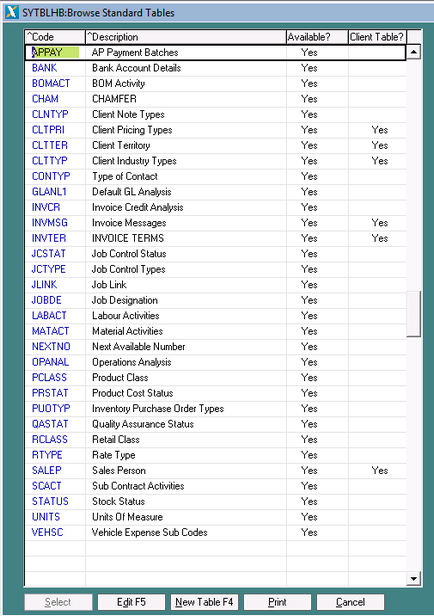
Task: Select the JCSTAT code entry
Action: pos(48,254)
